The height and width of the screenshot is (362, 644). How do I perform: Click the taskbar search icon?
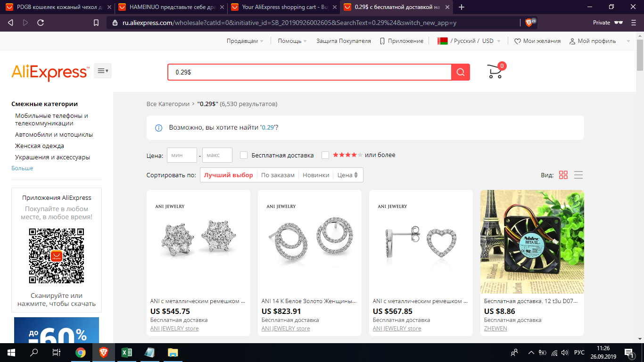pyautogui.click(x=34, y=352)
